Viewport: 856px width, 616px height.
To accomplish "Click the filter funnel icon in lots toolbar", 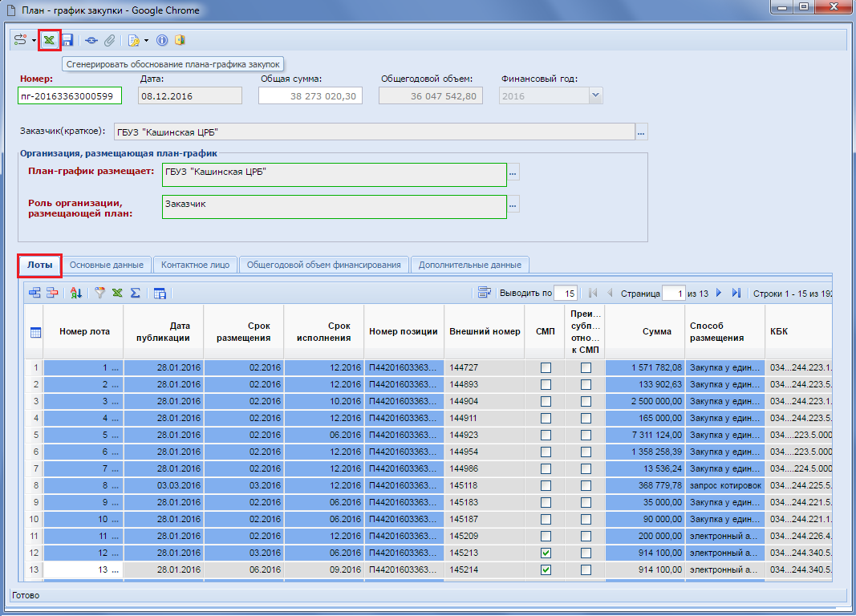I will pos(100,294).
